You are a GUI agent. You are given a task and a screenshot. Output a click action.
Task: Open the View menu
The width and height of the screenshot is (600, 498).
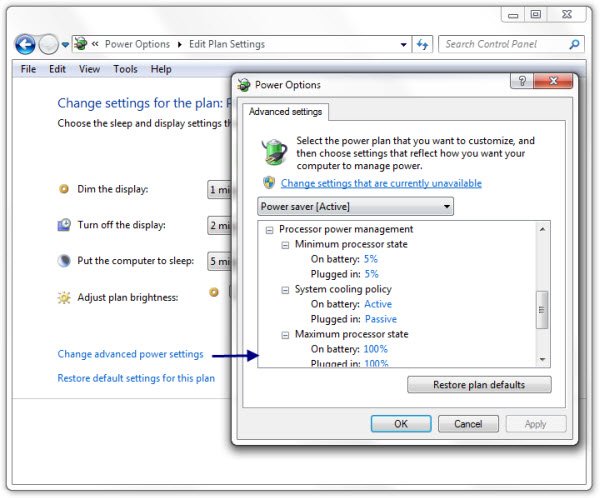[x=90, y=69]
